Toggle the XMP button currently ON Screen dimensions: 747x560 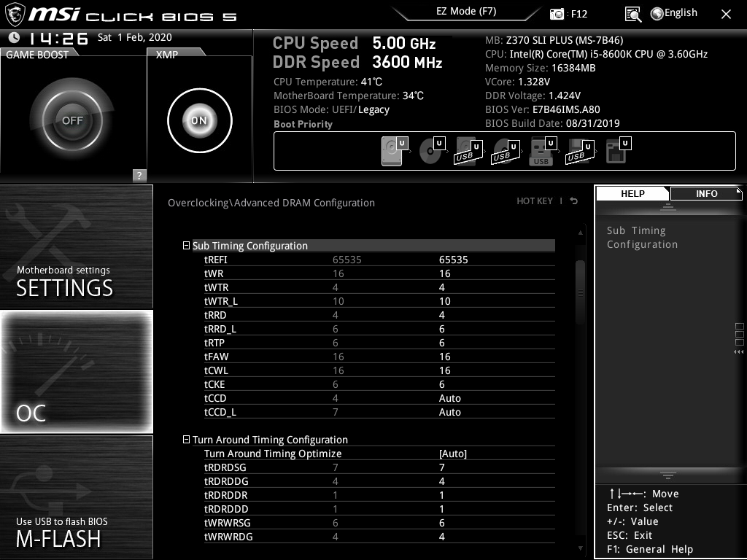coord(200,120)
